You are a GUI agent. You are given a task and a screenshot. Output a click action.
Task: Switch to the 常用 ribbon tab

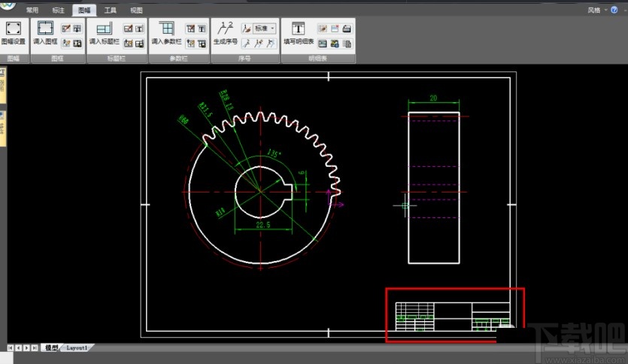(32, 11)
